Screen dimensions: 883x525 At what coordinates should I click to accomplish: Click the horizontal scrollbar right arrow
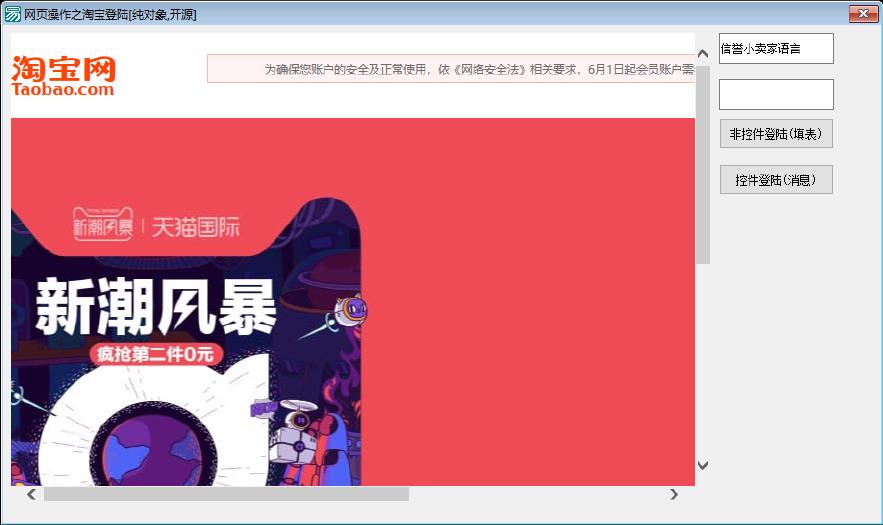pos(674,495)
